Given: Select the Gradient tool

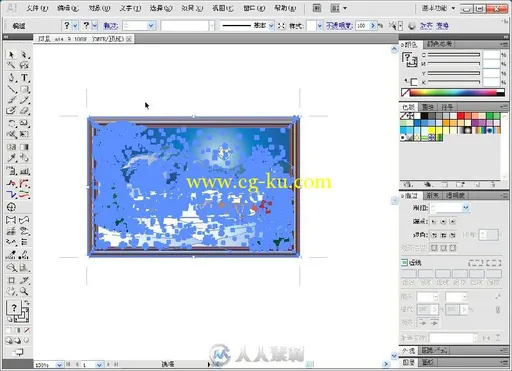Looking at the screenshot, I should tap(24, 147).
